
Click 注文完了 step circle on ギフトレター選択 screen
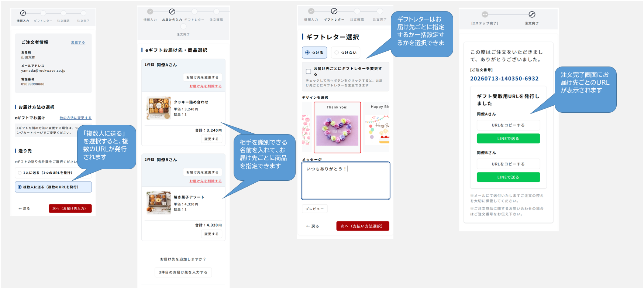380,11
